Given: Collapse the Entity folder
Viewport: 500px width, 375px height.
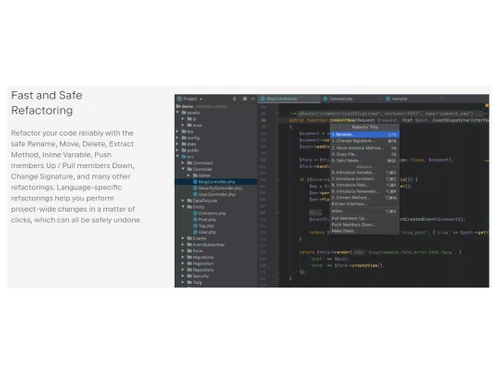Looking at the screenshot, I should [183, 207].
